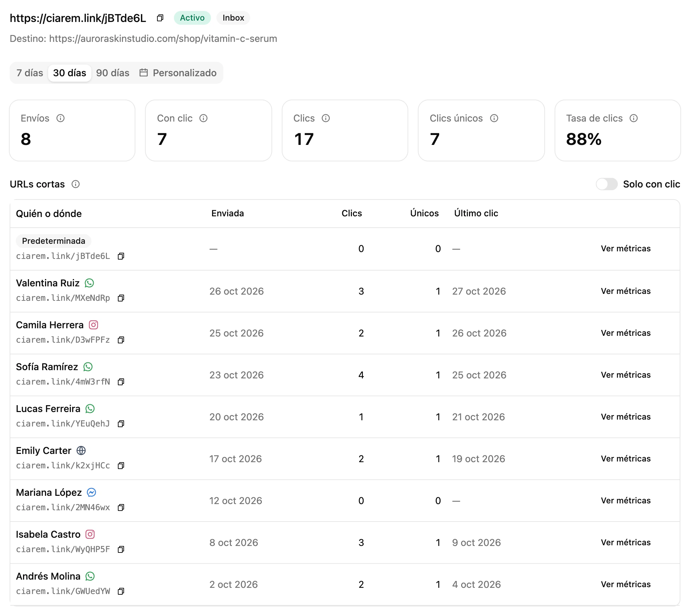Open Ver métricas for Valentina Ruiz
The image size is (690, 616).
click(626, 291)
